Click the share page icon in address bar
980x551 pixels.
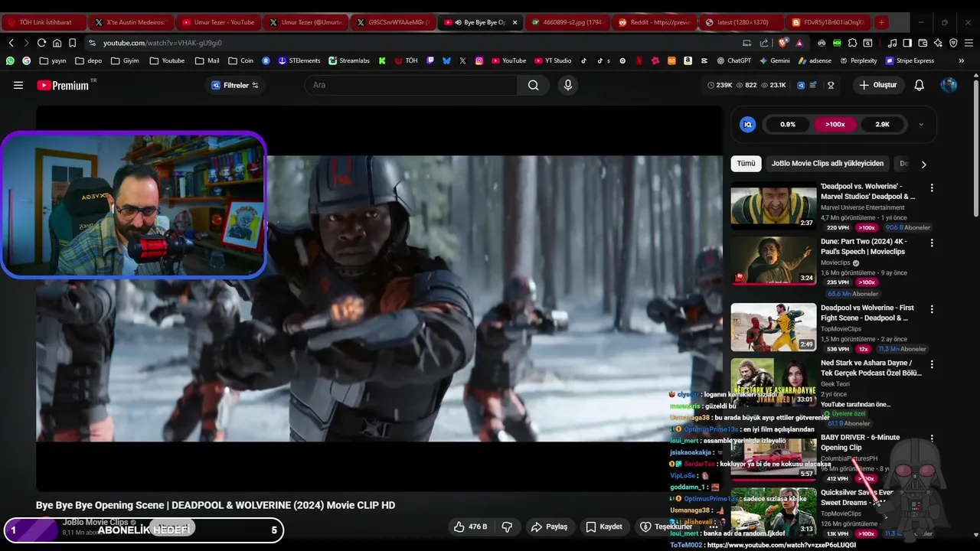click(766, 43)
